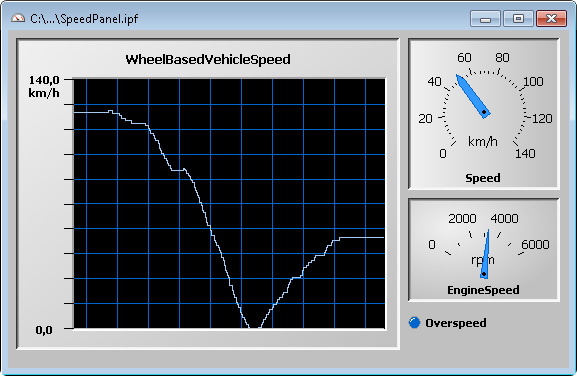Maximize the SpeedPanel.ipf window
Viewport: 577px width, 376px height.
(x=518, y=19)
